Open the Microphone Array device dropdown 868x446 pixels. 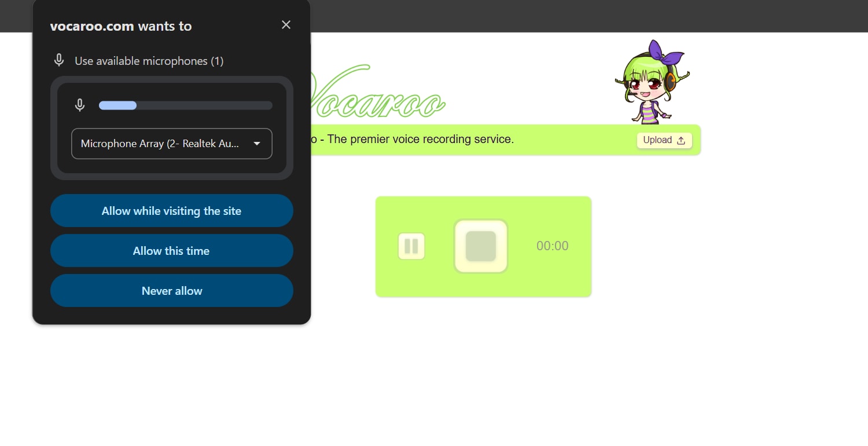172,144
